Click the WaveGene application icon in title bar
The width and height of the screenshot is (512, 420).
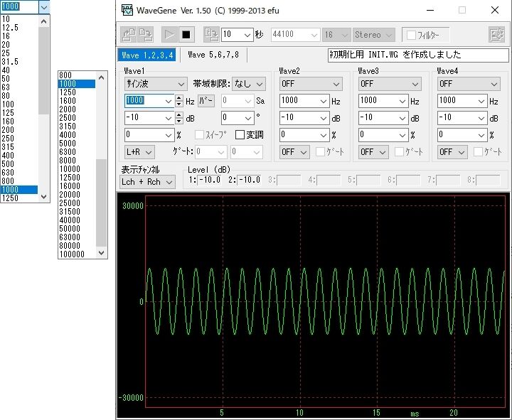127,10
